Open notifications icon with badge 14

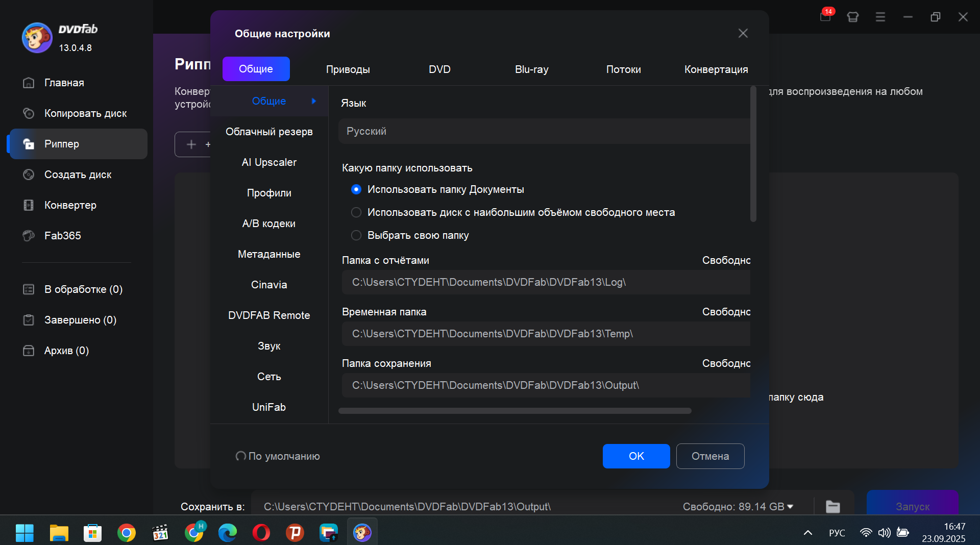click(825, 16)
